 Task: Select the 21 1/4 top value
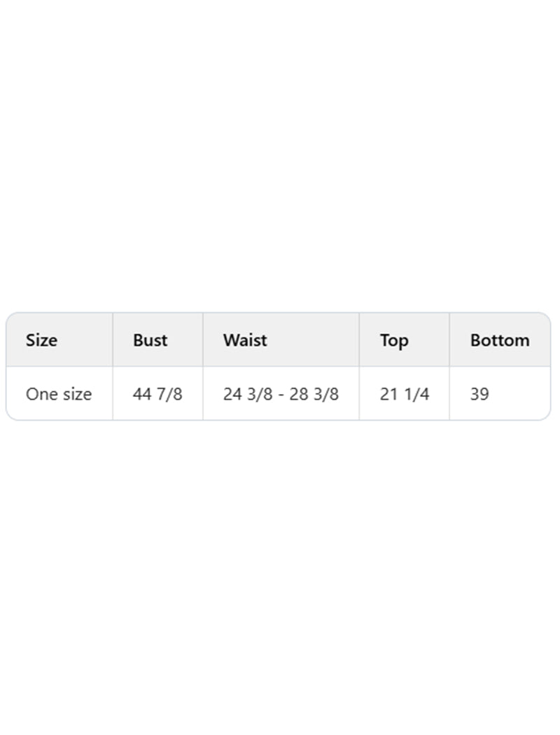(x=405, y=394)
